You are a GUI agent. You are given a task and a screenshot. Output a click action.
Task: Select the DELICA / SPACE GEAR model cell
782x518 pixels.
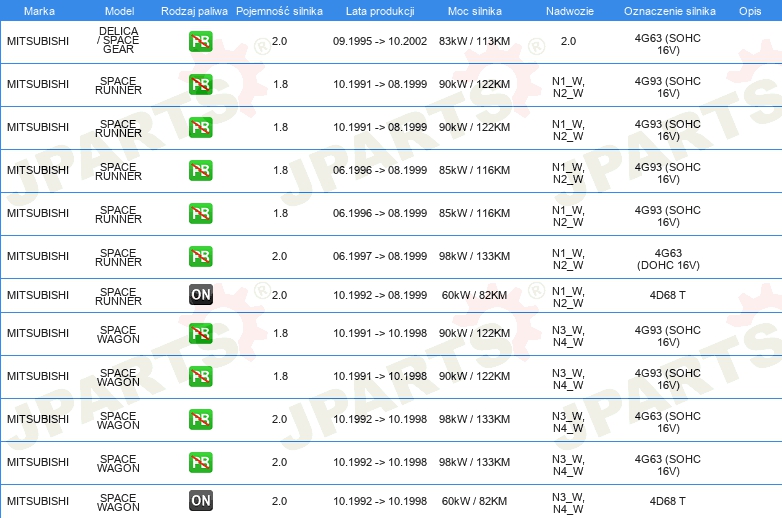(119, 40)
